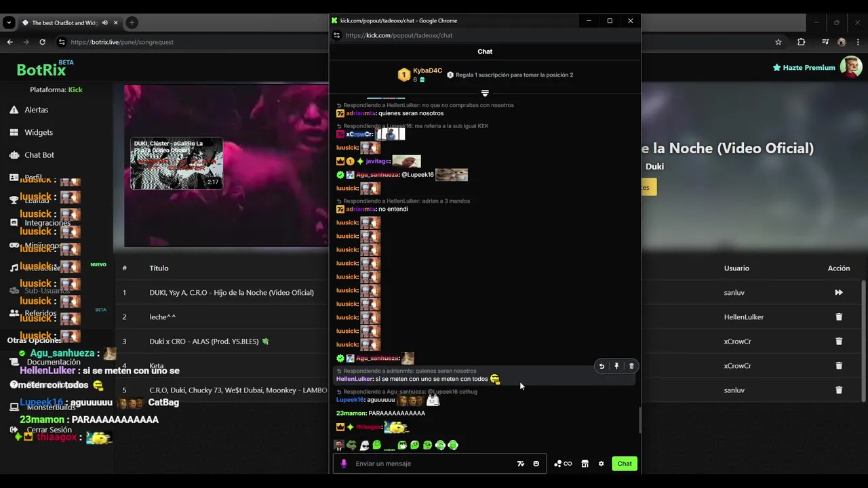Click the microphone icon in the chat message box
This screenshot has height=488, width=868.
(344, 464)
